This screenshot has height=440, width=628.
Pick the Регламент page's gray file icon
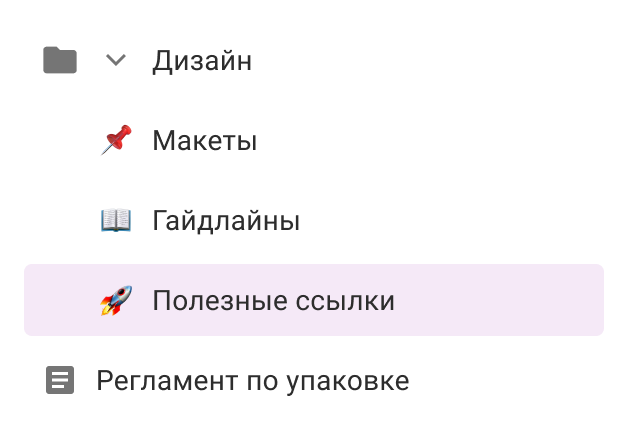point(60,381)
